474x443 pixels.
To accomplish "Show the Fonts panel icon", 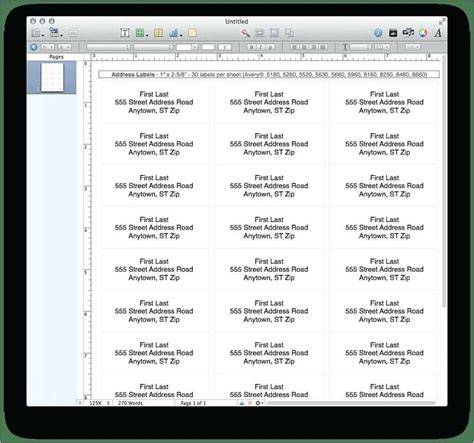I will point(438,33).
